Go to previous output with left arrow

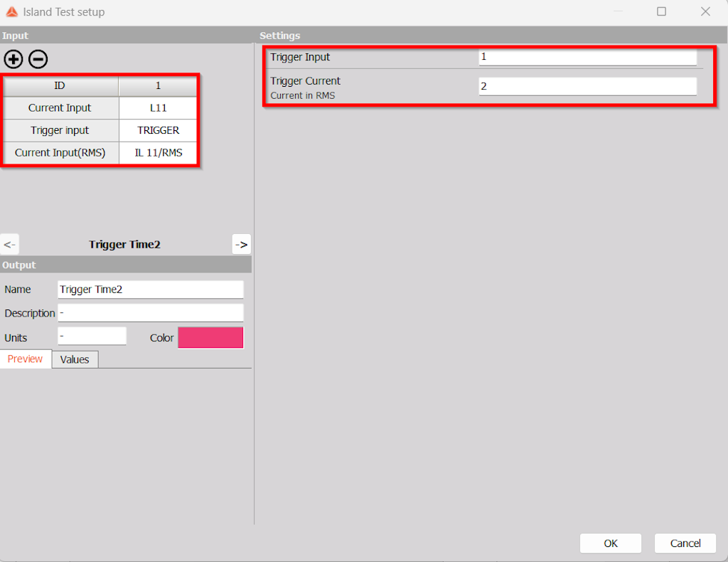[x=10, y=244]
